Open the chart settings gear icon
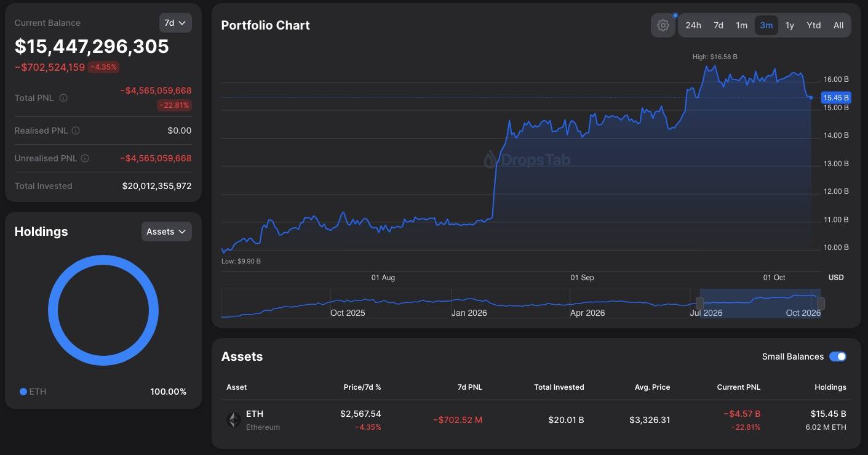The width and height of the screenshot is (868, 455). coord(663,25)
